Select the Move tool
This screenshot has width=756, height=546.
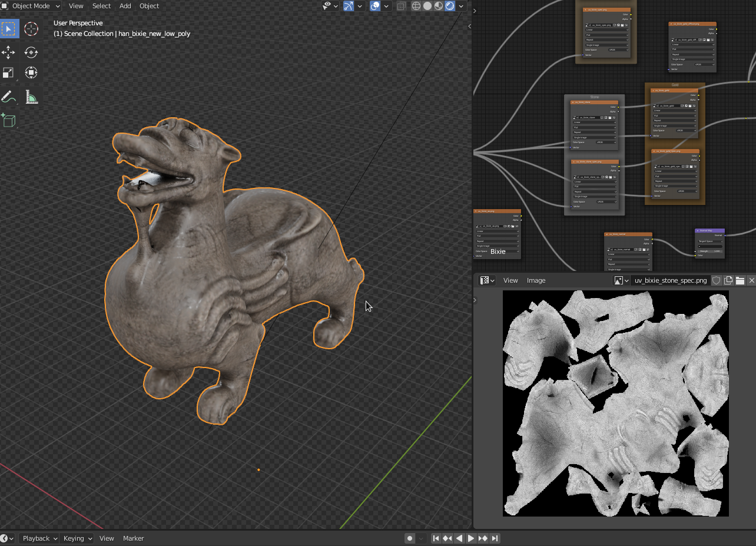[9, 52]
